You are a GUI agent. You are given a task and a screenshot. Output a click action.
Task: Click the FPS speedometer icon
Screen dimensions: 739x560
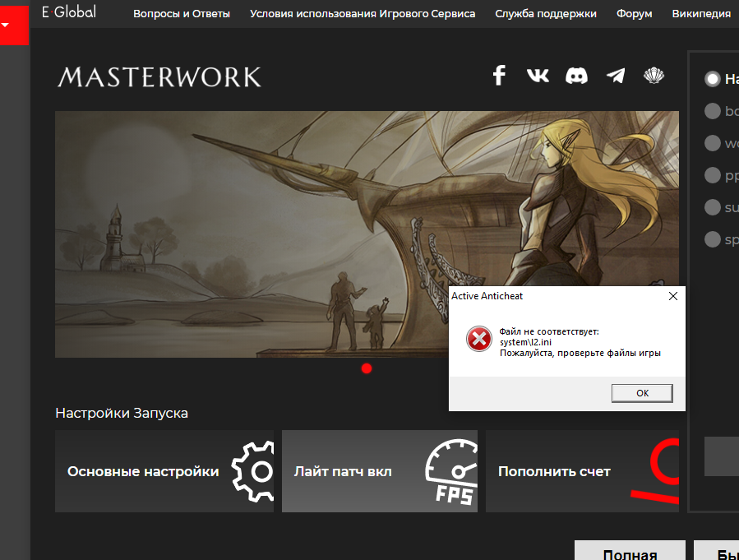pos(450,473)
